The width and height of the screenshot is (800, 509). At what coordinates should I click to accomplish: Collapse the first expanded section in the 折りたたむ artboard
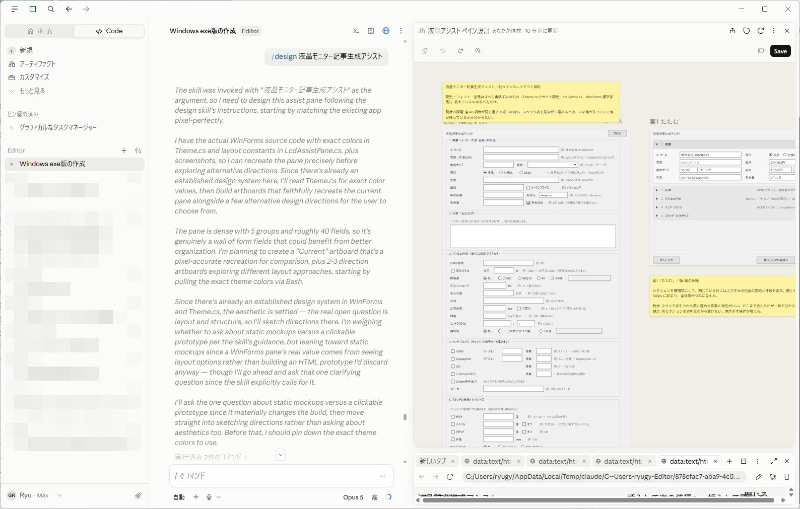point(657,144)
